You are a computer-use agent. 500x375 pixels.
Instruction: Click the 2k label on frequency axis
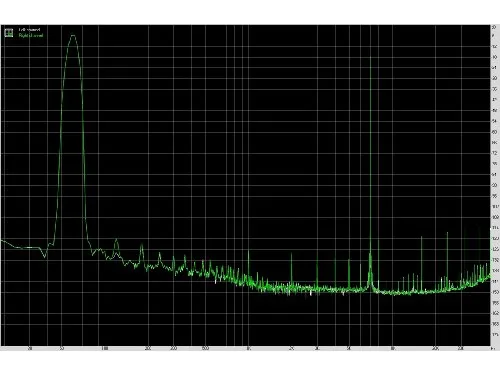tap(292, 349)
